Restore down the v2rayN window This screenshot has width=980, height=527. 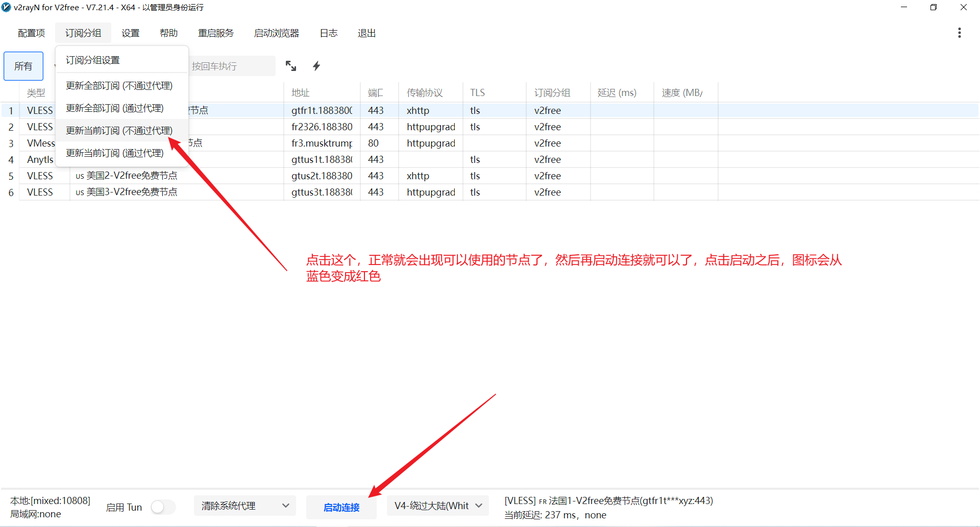point(934,7)
